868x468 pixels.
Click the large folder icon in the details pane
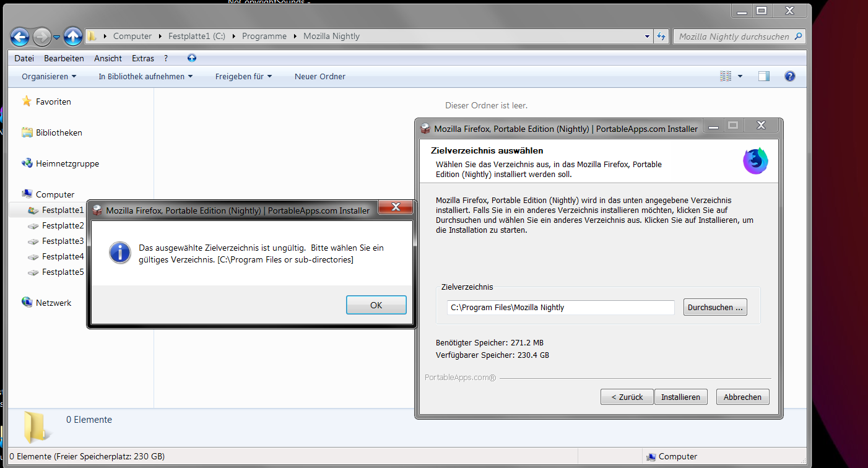pyautogui.click(x=37, y=427)
